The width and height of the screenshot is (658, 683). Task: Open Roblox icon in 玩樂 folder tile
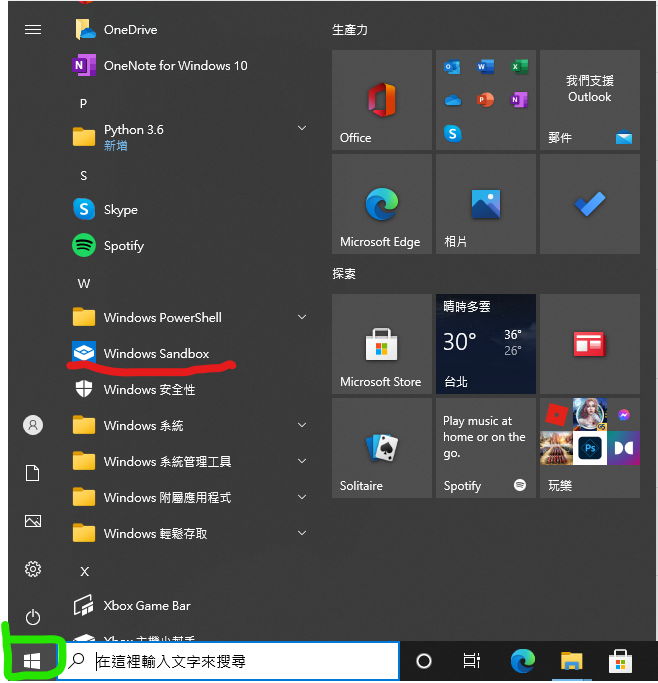(556, 414)
